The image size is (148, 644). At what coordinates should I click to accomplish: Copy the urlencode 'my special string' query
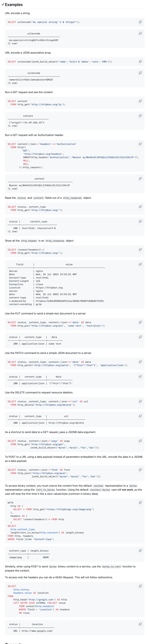[140, 22]
